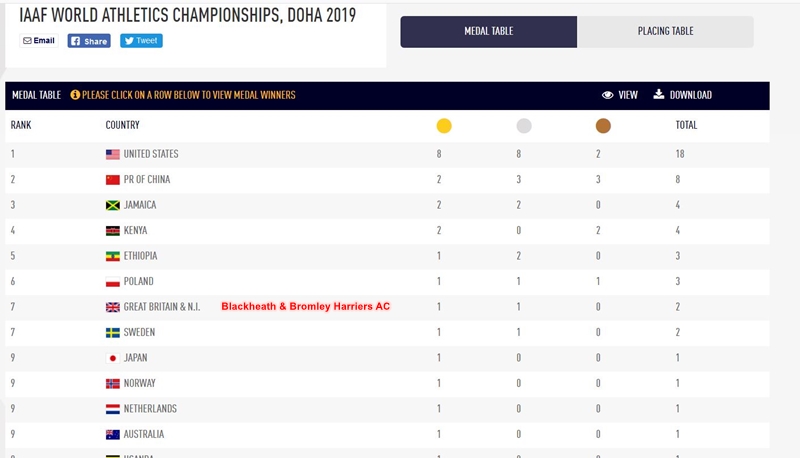This screenshot has width=800, height=458.
Task: Tweet this page with Twitter button
Action: pyautogui.click(x=141, y=41)
